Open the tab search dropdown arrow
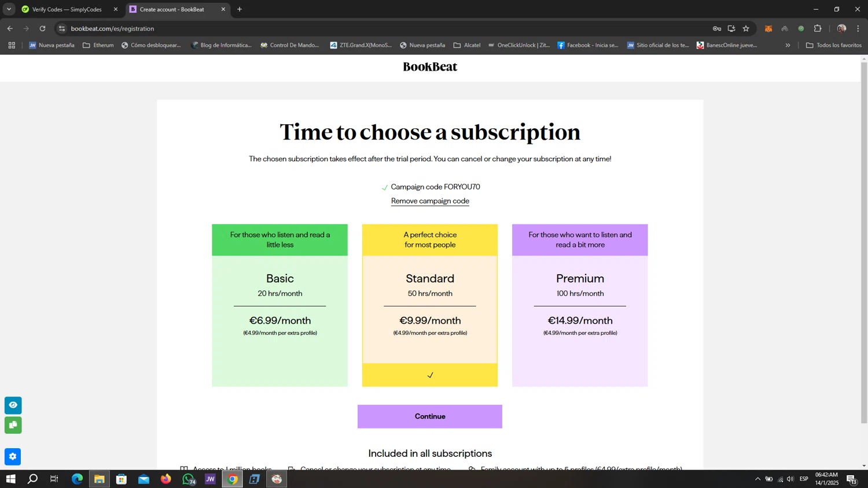Image resolution: width=868 pixels, height=488 pixels. click(9, 9)
